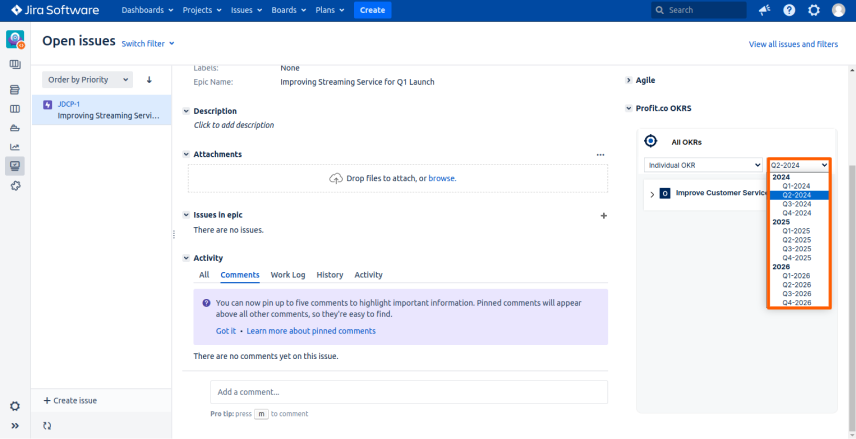Screen dimensions: 856x439
Task: Click the Jira Software logo
Action: coord(55,10)
